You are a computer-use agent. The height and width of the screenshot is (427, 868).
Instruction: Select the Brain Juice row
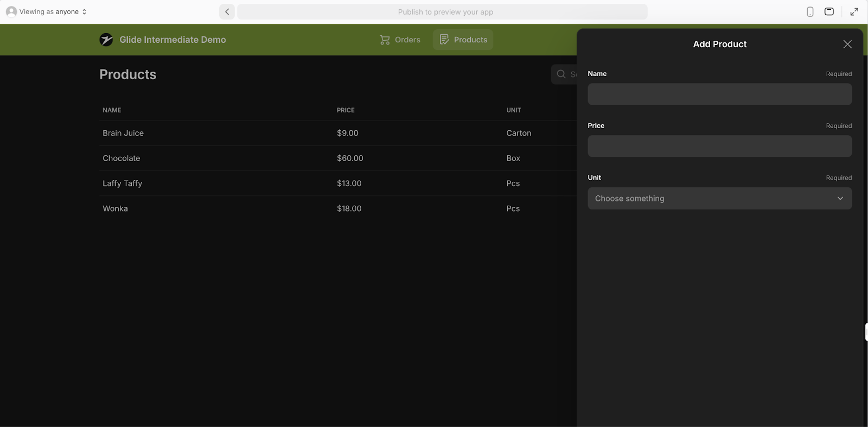338,133
